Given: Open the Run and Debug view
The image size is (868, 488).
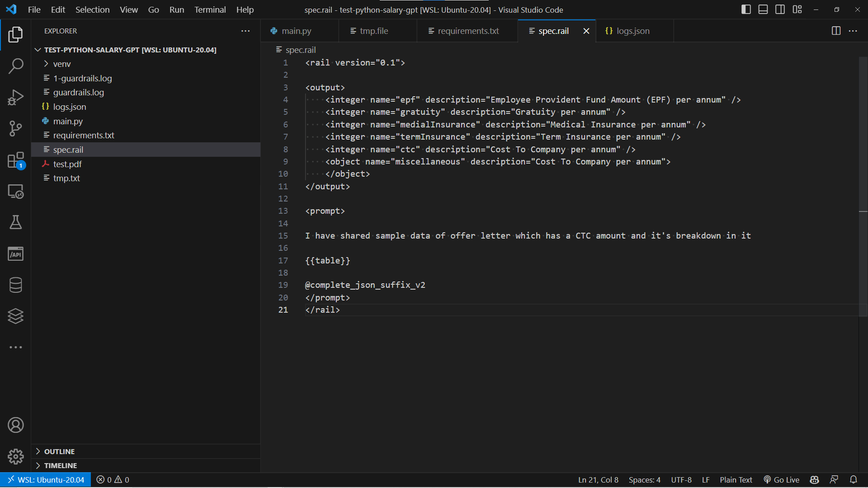Looking at the screenshot, I should click(x=16, y=97).
